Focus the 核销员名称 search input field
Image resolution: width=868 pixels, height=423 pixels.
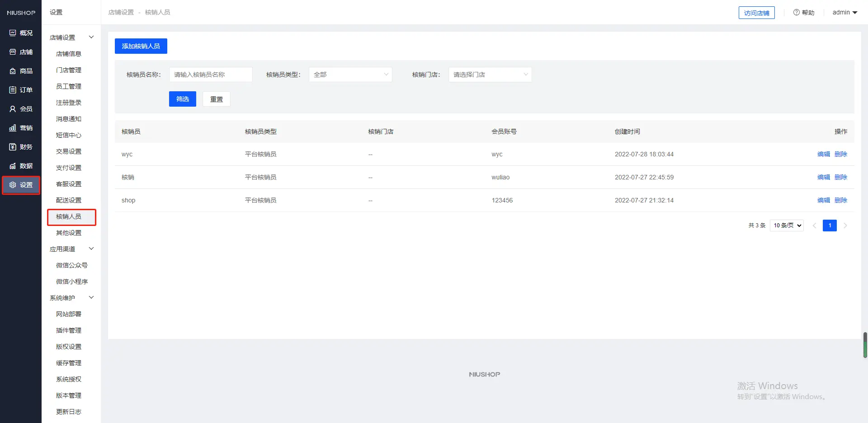click(211, 75)
